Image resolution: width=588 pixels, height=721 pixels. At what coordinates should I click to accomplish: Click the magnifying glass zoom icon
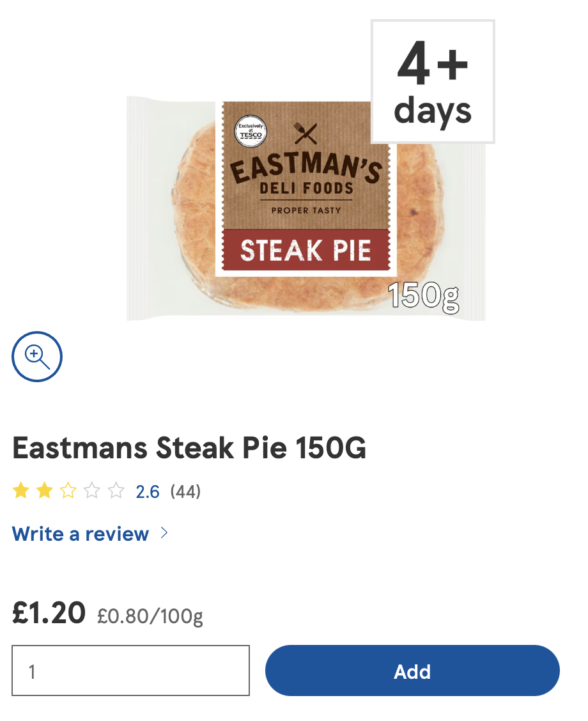point(37,357)
